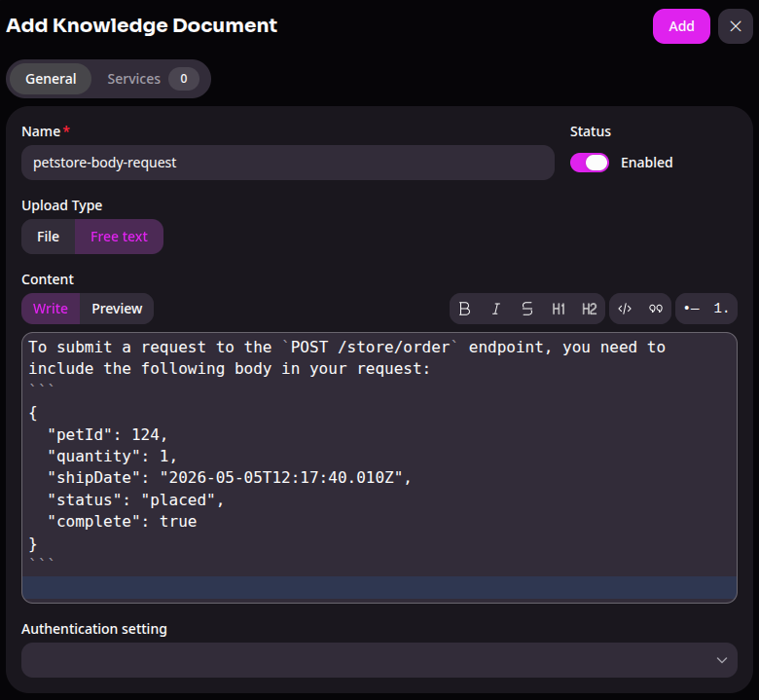Open the Authentication setting dropdown
The image size is (759, 700).
[379, 660]
